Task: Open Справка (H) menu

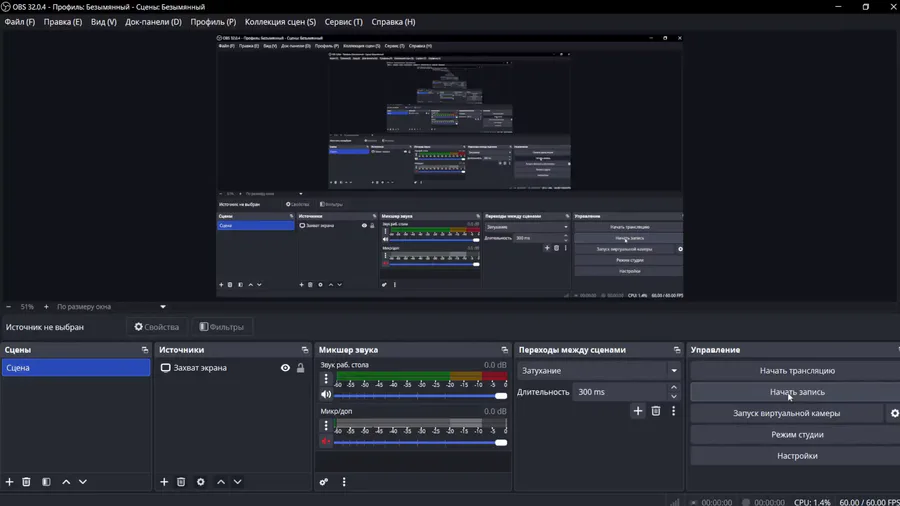Action: (x=393, y=22)
